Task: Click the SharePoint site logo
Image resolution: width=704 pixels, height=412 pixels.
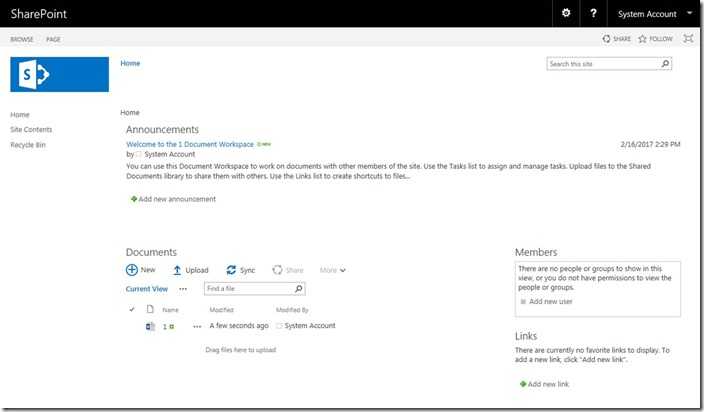Action: (59, 74)
